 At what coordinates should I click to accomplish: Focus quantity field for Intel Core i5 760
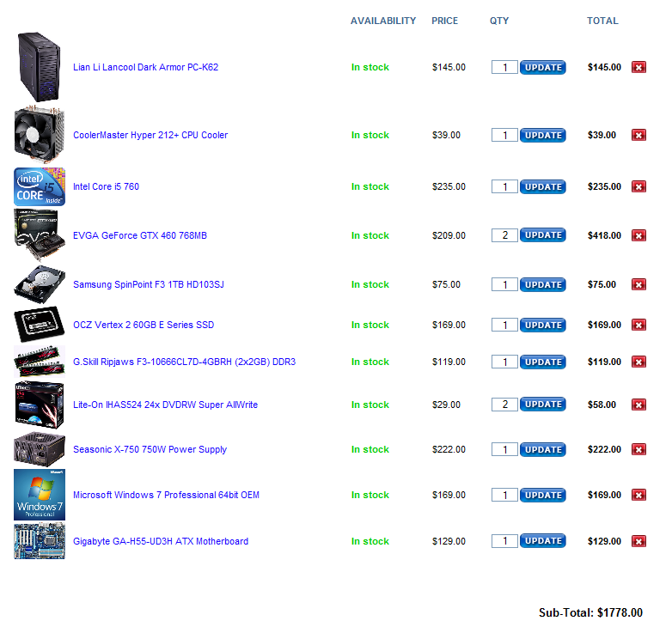pos(504,186)
